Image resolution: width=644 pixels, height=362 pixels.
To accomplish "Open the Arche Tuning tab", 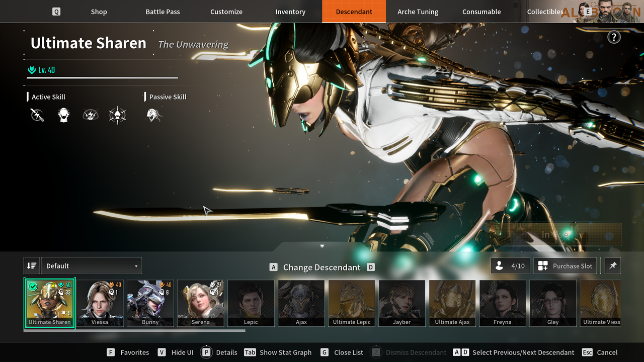I will pyautogui.click(x=418, y=12).
